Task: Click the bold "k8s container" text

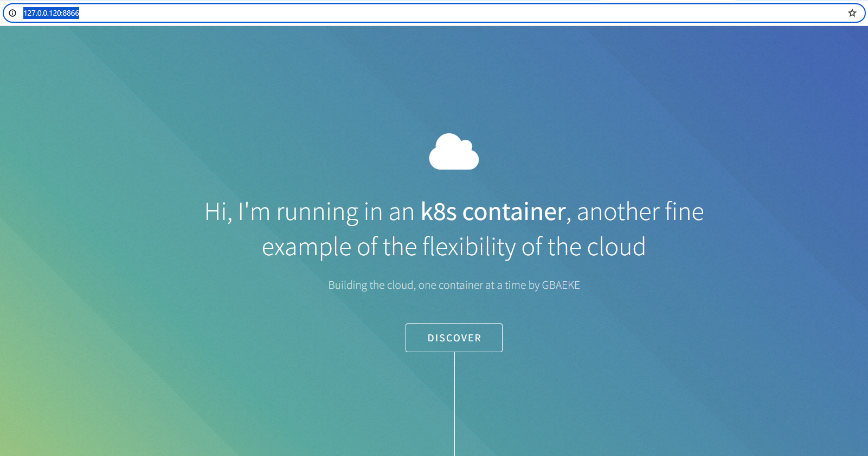Action: point(493,212)
